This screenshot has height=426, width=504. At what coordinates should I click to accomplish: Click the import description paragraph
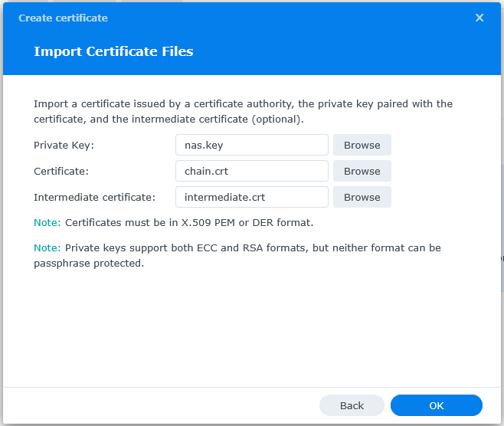(243, 111)
